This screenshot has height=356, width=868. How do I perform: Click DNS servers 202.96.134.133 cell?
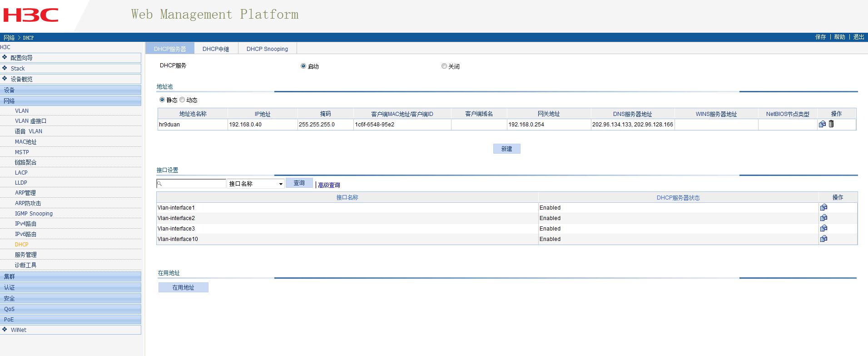click(x=632, y=125)
